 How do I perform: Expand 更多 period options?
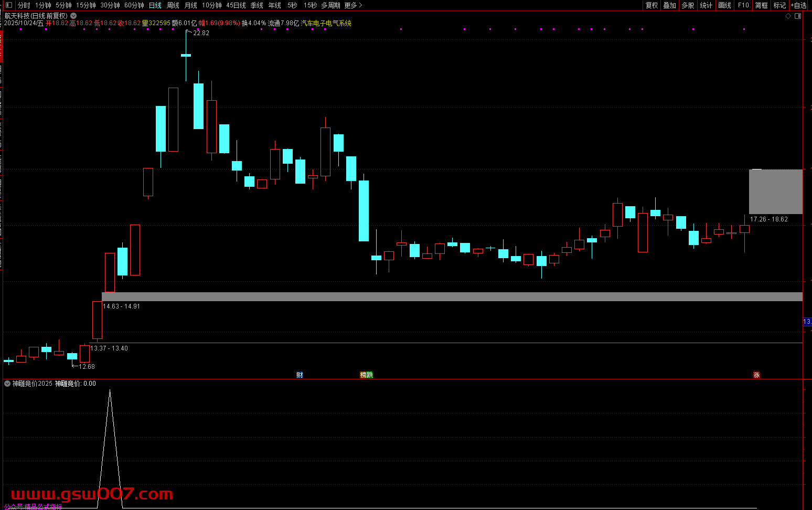(x=353, y=5)
